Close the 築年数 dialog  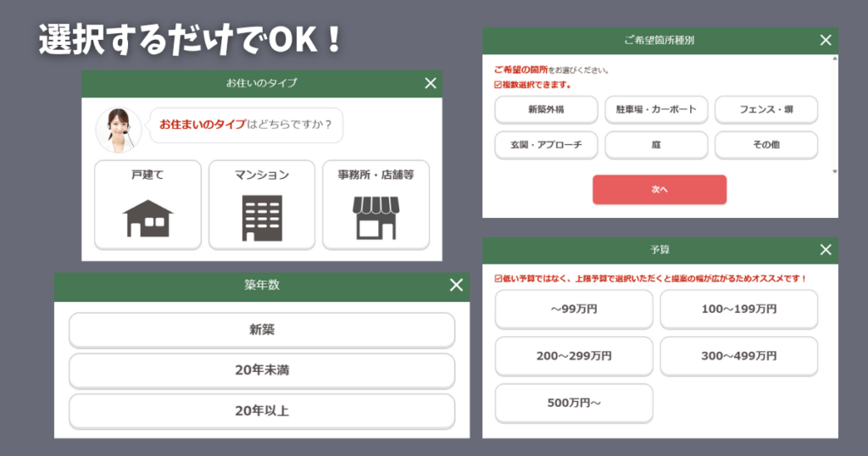pos(456,286)
